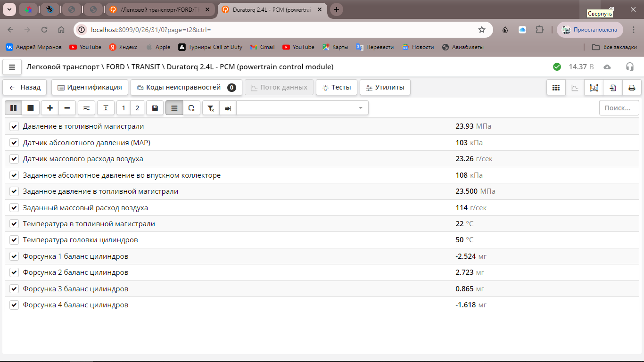Uncheck Давление в топливной магистрали parameter
The width and height of the screenshot is (644, 362).
14,126
